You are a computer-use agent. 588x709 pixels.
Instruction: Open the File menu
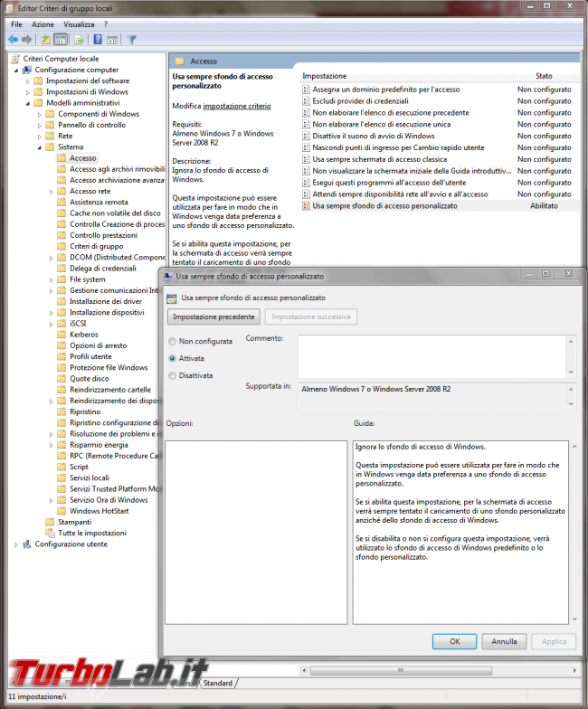(x=16, y=24)
